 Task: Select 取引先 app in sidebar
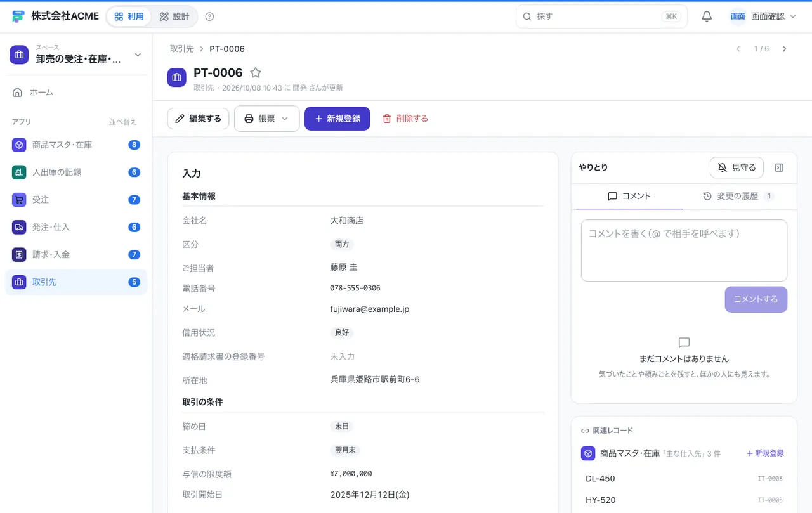pyautogui.click(x=76, y=282)
